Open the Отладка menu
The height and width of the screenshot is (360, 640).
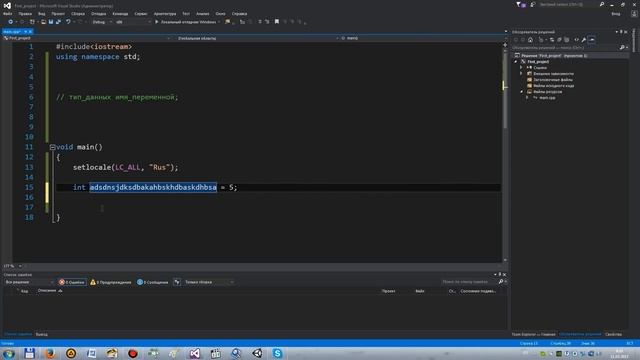click(99, 14)
